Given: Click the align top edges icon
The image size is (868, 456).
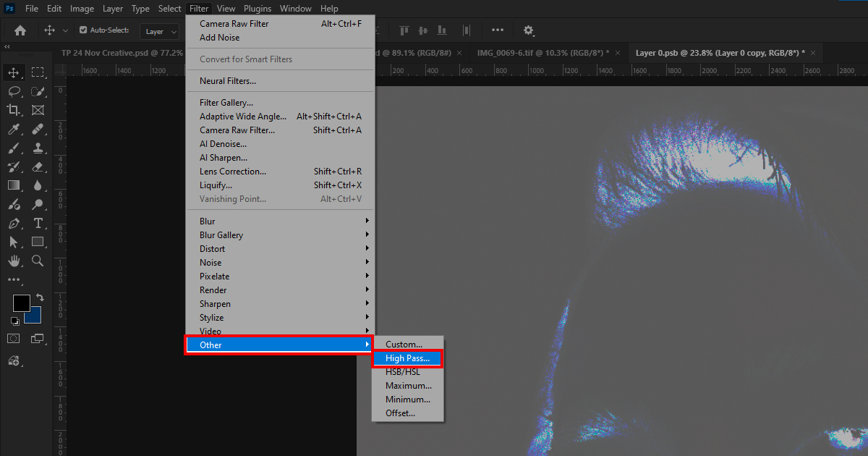Looking at the screenshot, I should [404, 30].
